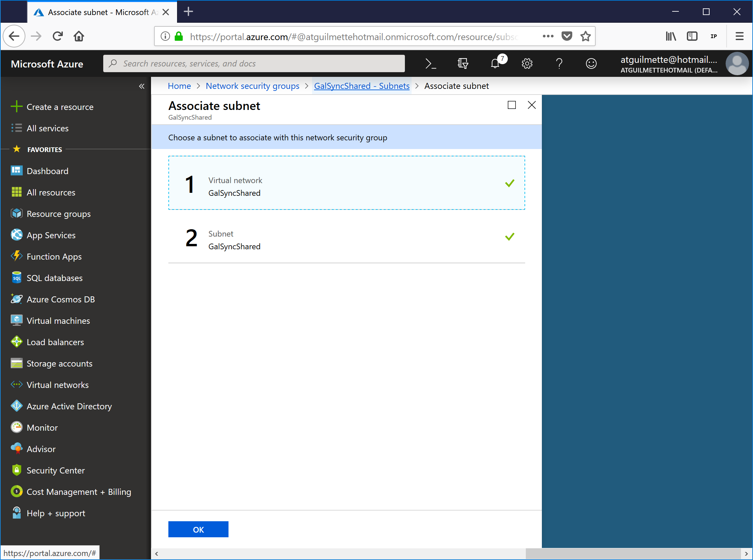The height and width of the screenshot is (560, 753).
Task: Open the notifications bell
Action: [495, 64]
